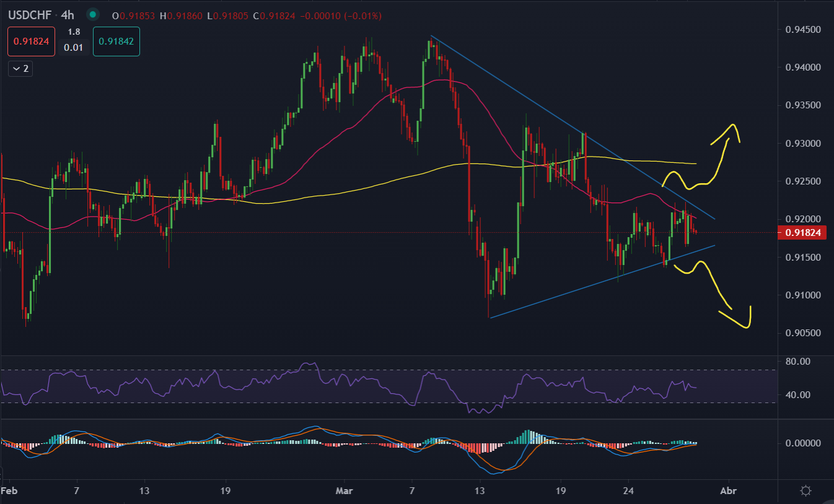Click the green market status indicator

click(x=93, y=15)
